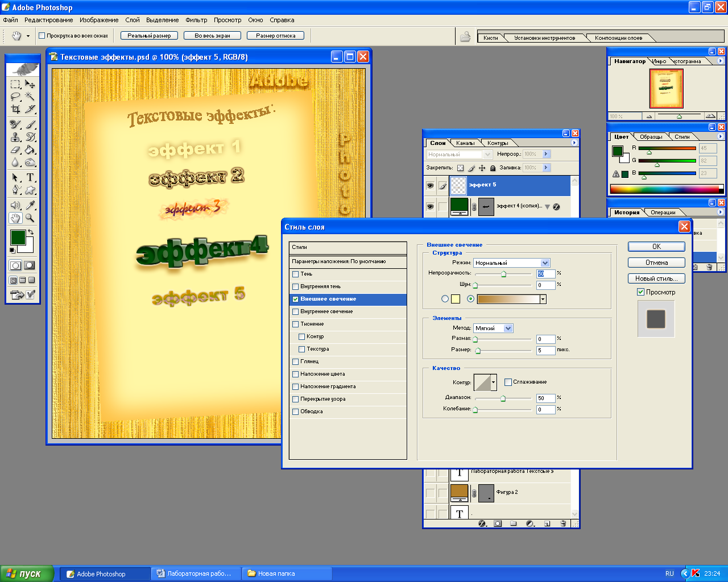Pick the Lasso tool
The image size is (728, 582).
click(15, 97)
